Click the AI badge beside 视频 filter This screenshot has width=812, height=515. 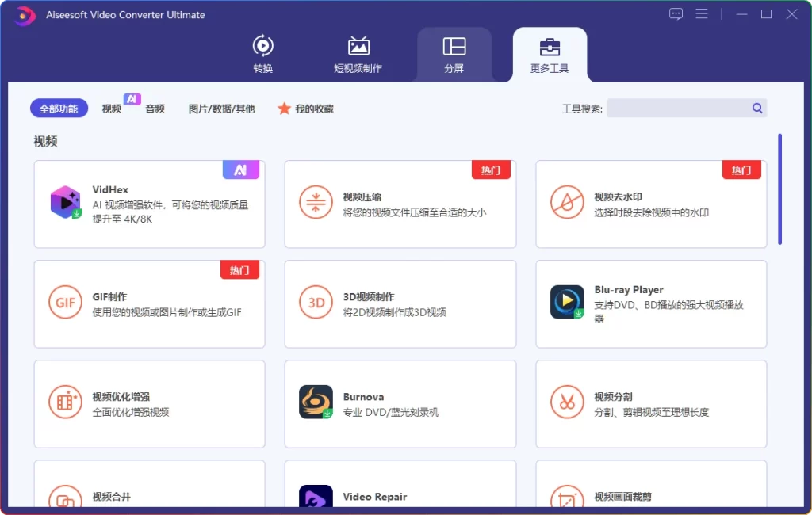point(132,98)
